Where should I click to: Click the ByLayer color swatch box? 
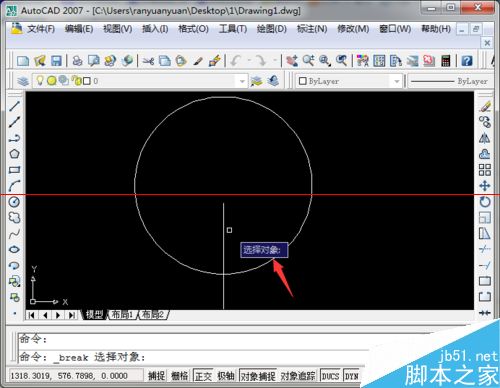tap(303, 81)
